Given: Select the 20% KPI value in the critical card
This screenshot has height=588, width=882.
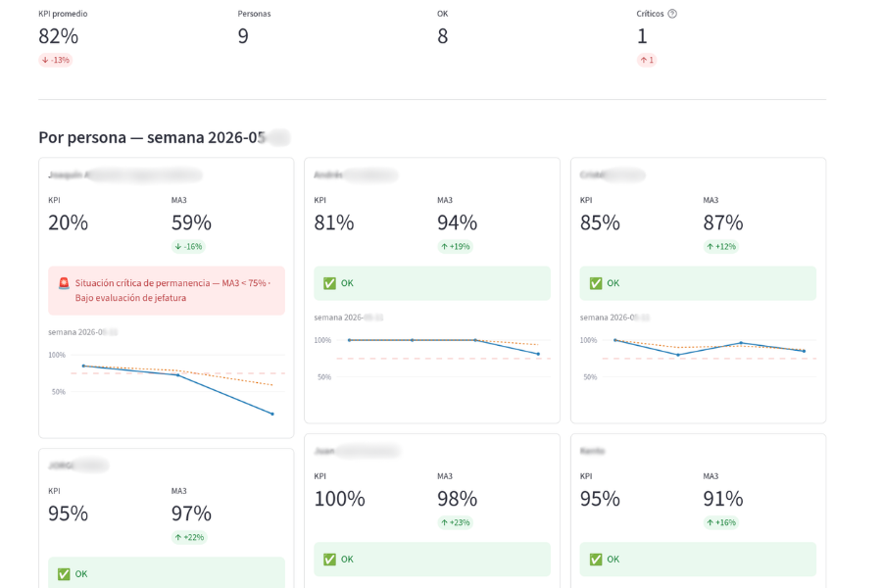Looking at the screenshot, I should pos(68,222).
